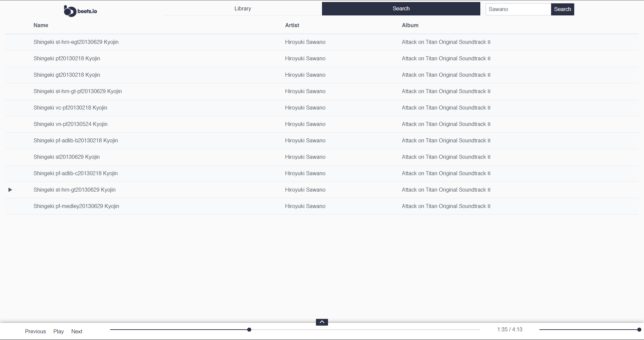Select track Shingeki gt20130218 Kyojin
This screenshot has width=644, height=340.
[x=67, y=75]
